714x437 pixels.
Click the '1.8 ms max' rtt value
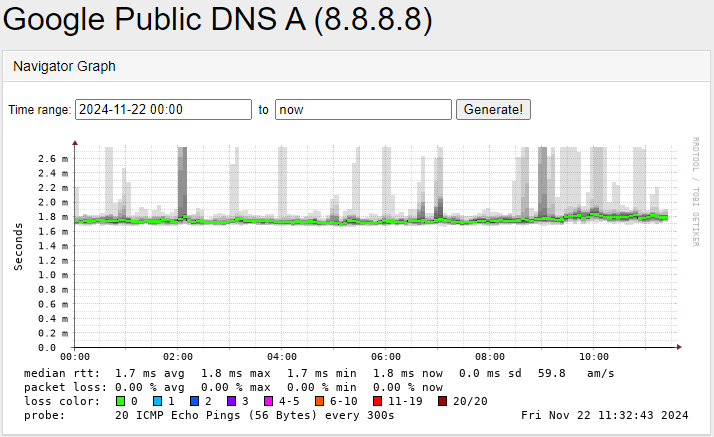coord(236,373)
